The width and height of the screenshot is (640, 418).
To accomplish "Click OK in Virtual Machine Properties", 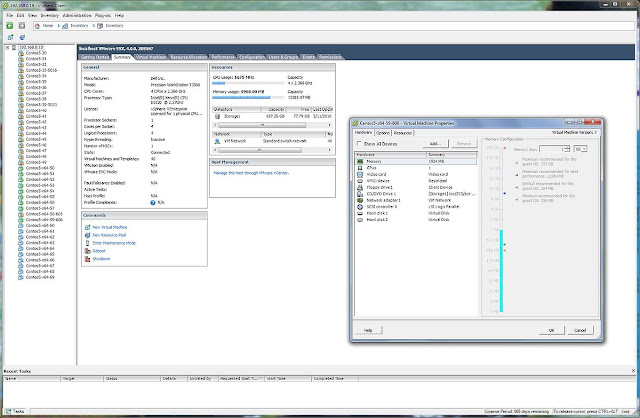I will [551, 330].
